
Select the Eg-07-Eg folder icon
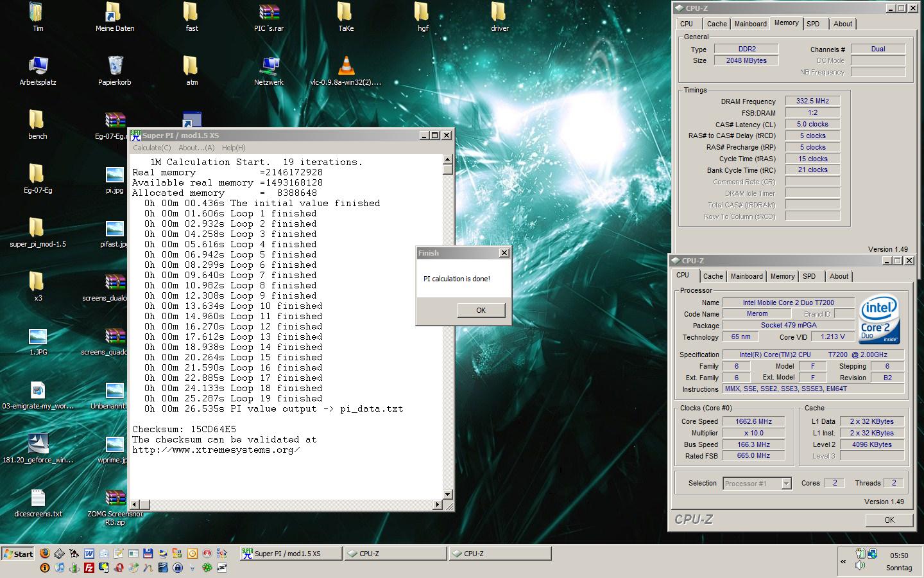point(37,179)
